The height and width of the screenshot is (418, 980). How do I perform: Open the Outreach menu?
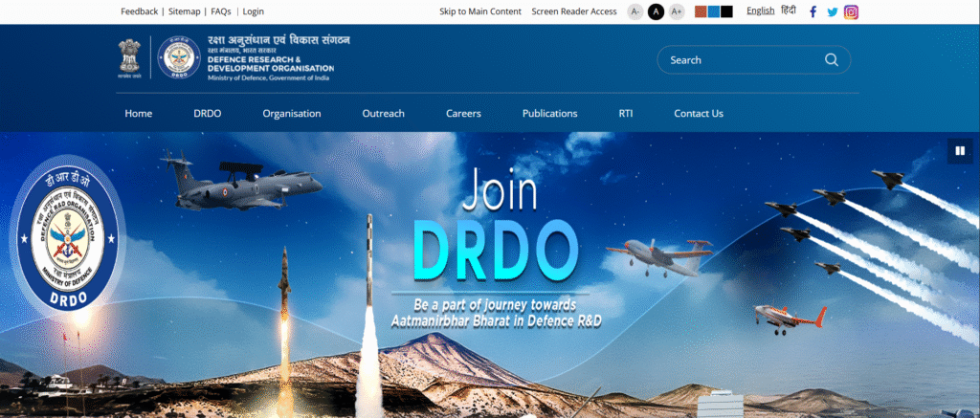[x=383, y=114]
